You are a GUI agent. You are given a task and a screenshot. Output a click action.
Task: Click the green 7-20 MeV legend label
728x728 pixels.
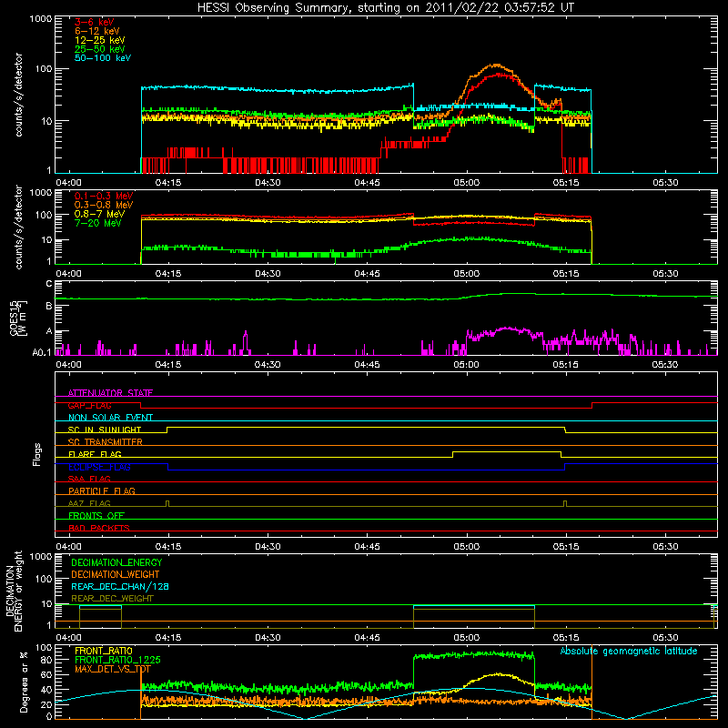(98, 223)
